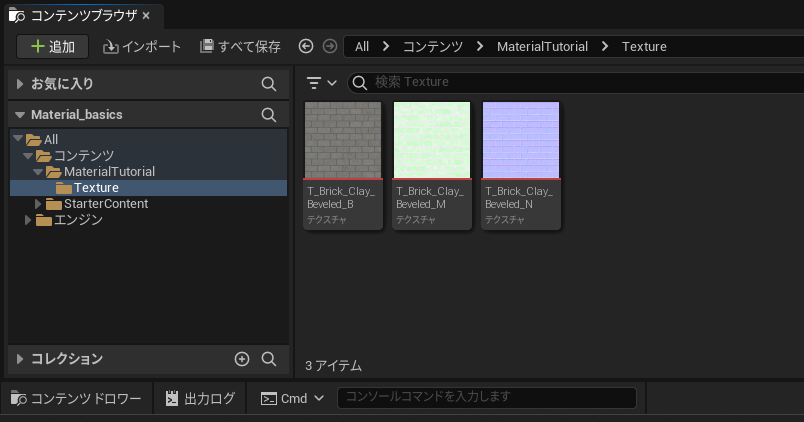Open the 出力ログ output log tab
Screen dimensions: 804x422
[x=199, y=398]
